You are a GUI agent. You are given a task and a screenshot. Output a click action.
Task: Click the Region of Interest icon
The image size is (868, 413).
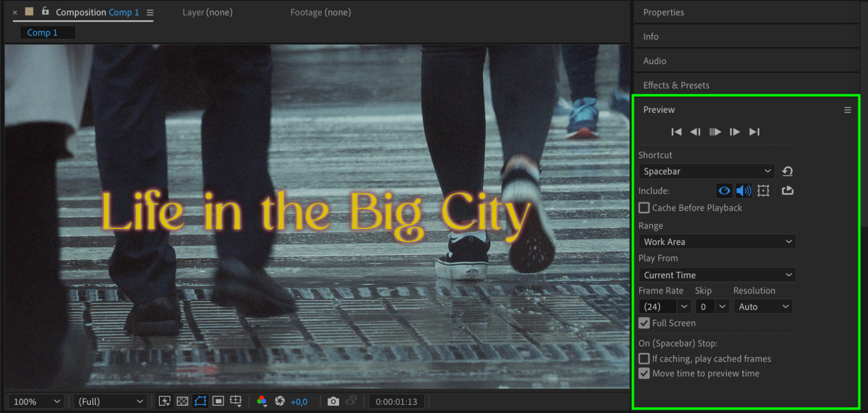[x=218, y=401]
